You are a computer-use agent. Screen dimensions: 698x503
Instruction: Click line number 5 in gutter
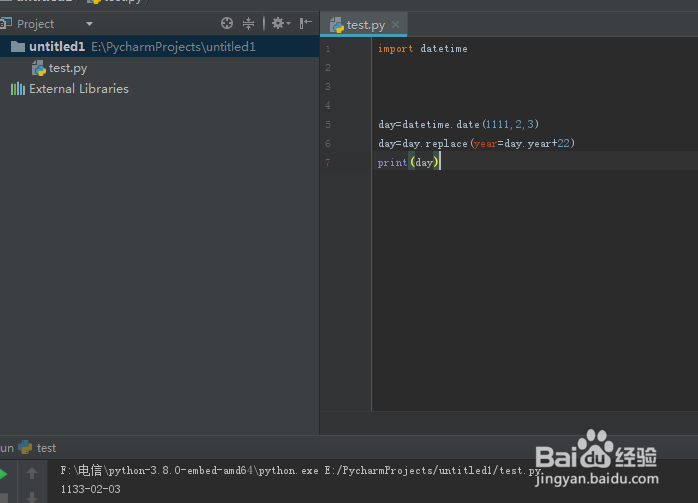(328, 125)
